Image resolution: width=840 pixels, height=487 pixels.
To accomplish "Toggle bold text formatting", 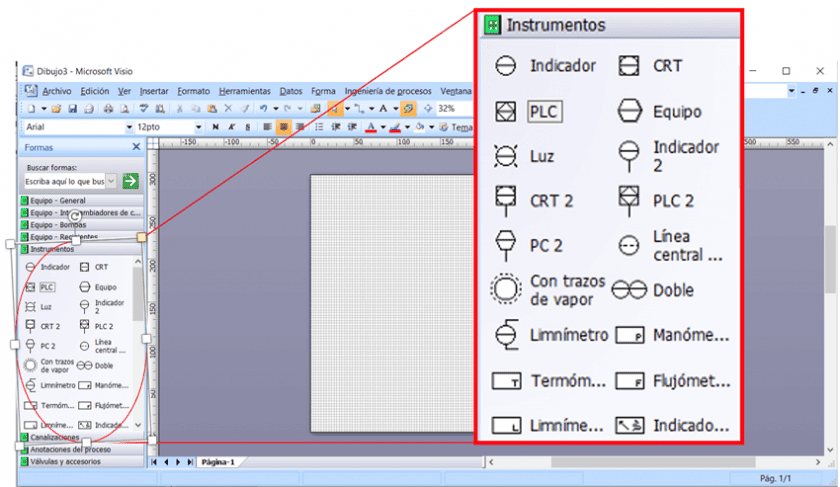I will click(x=217, y=127).
